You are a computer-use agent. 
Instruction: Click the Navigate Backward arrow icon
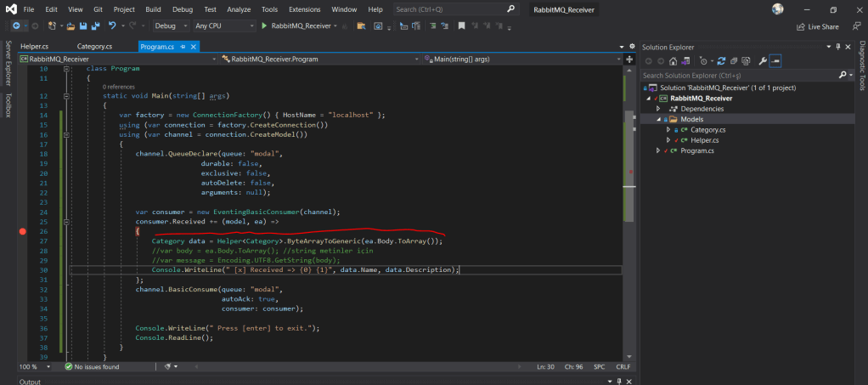[x=16, y=26]
